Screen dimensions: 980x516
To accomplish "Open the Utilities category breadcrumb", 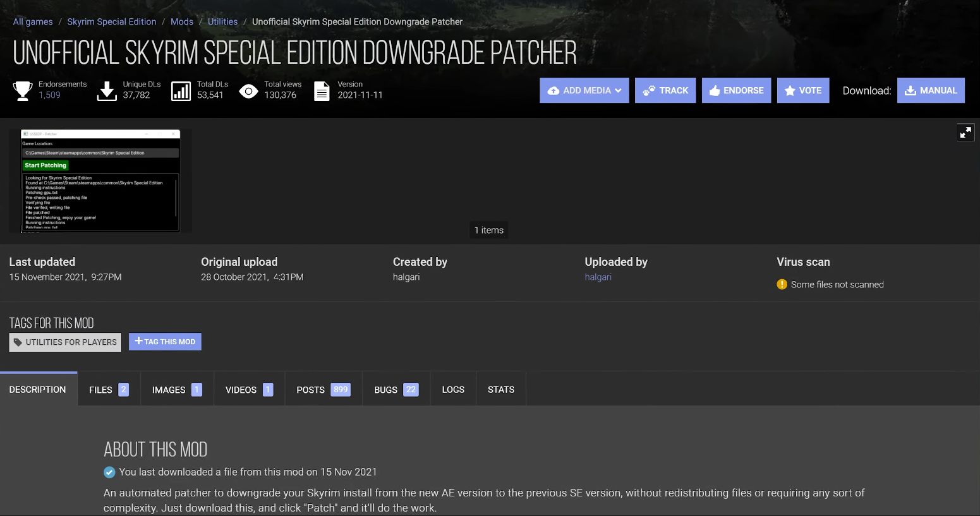I will [222, 21].
